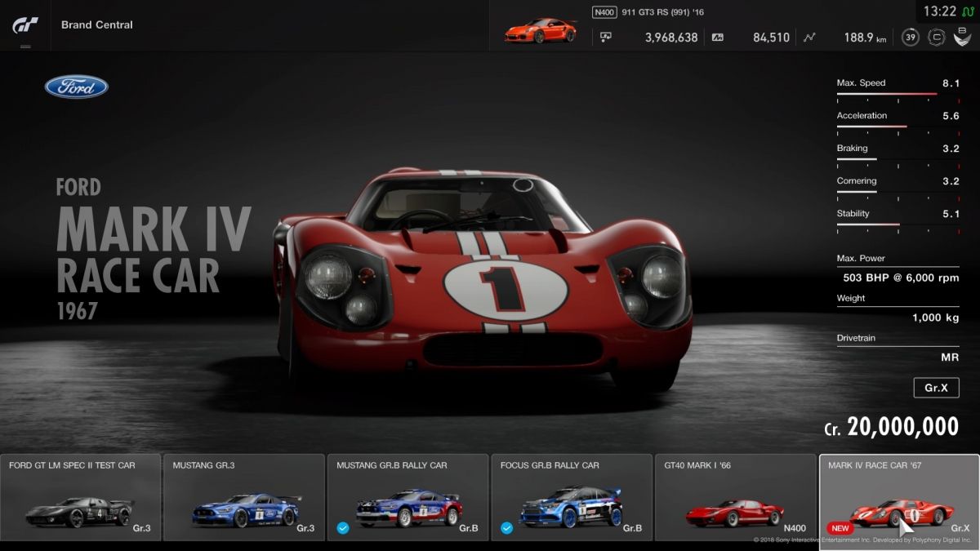
Task: Click the driver rating emblem icon
Action: pyautogui.click(x=962, y=37)
